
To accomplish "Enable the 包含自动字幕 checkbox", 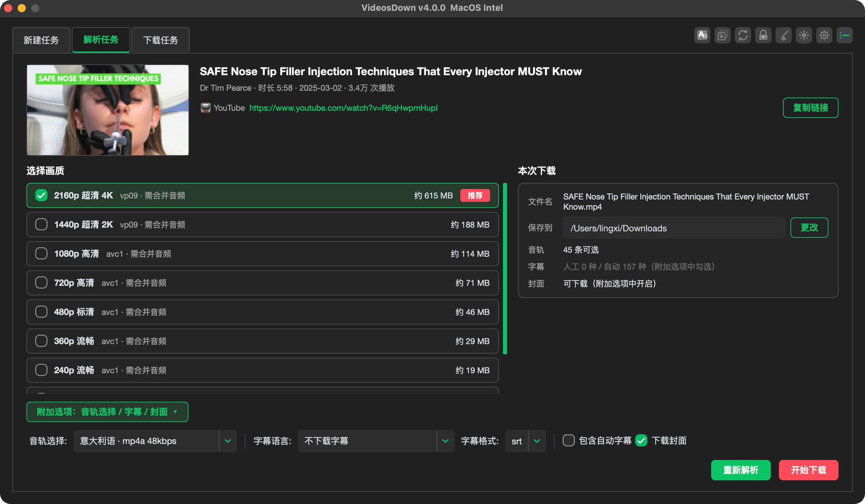I will coord(568,441).
